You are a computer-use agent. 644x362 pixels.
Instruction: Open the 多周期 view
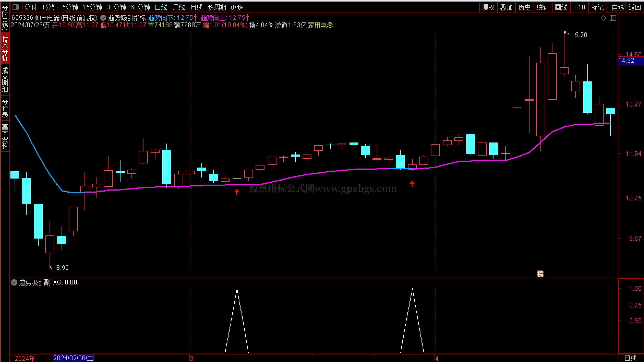pyautogui.click(x=216, y=7)
